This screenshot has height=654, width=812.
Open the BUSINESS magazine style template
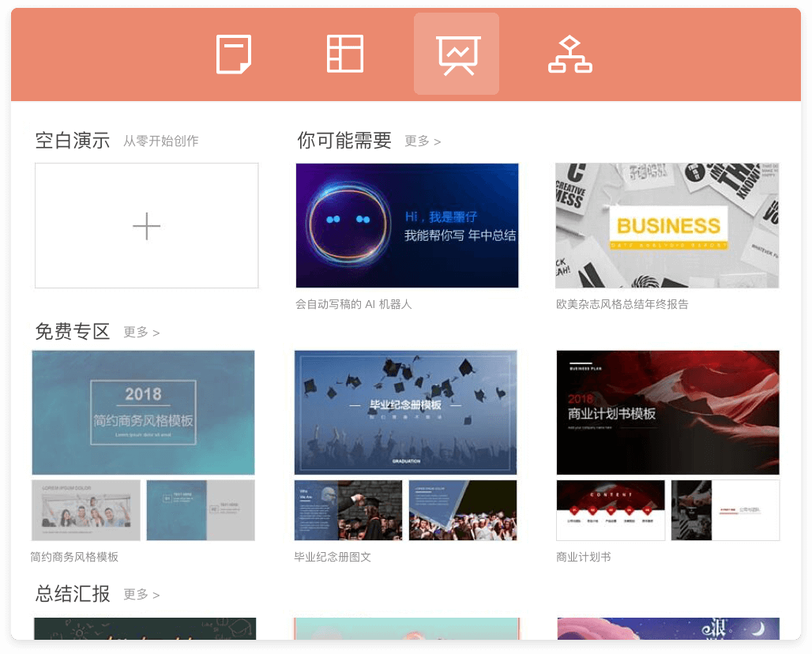coord(667,226)
